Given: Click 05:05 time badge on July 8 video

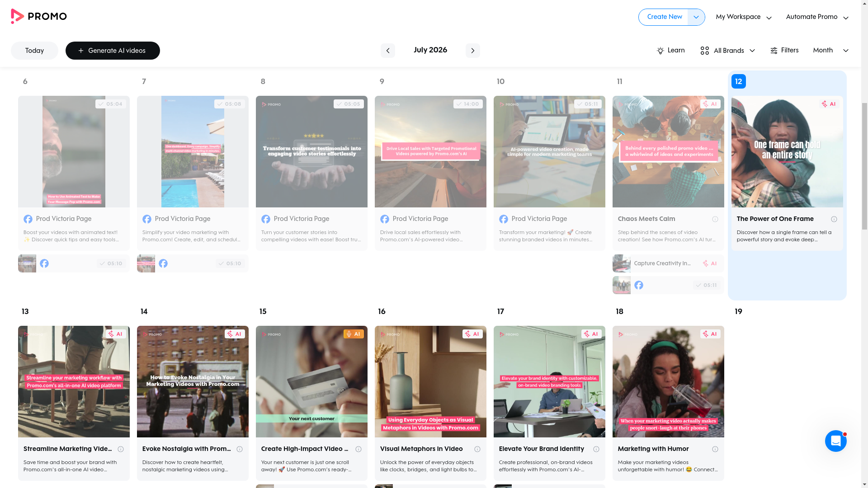Looking at the screenshot, I should click(x=349, y=104).
